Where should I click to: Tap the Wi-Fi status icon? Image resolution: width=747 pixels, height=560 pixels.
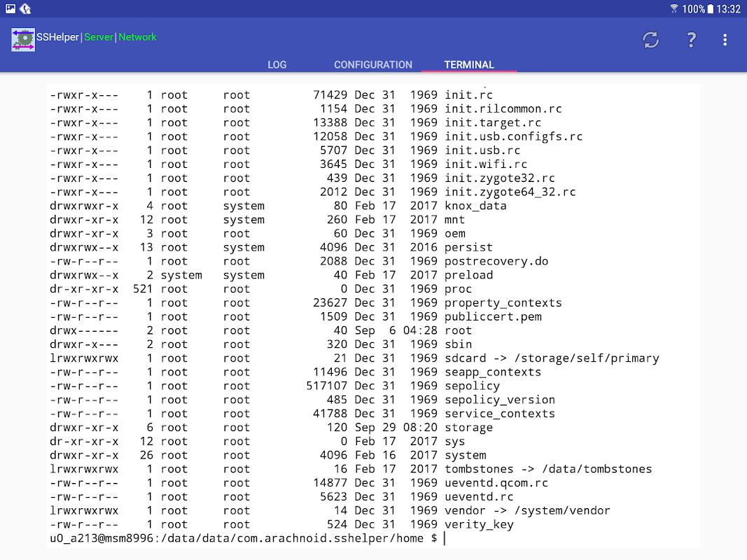pos(673,8)
